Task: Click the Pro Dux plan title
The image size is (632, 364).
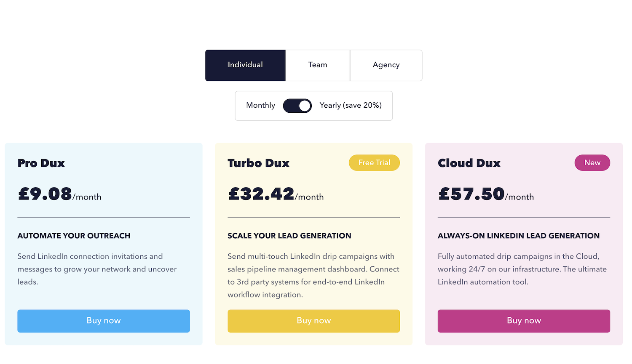Action: pyautogui.click(x=41, y=163)
